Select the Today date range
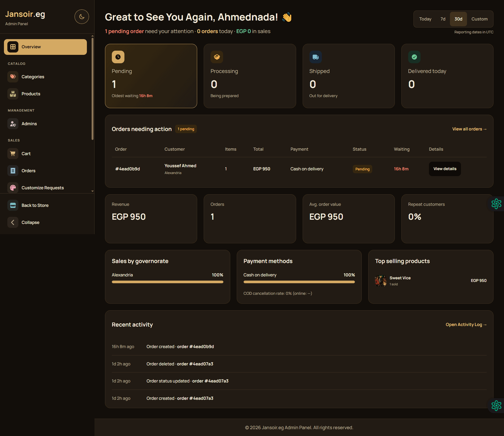 click(x=425, y=19)
